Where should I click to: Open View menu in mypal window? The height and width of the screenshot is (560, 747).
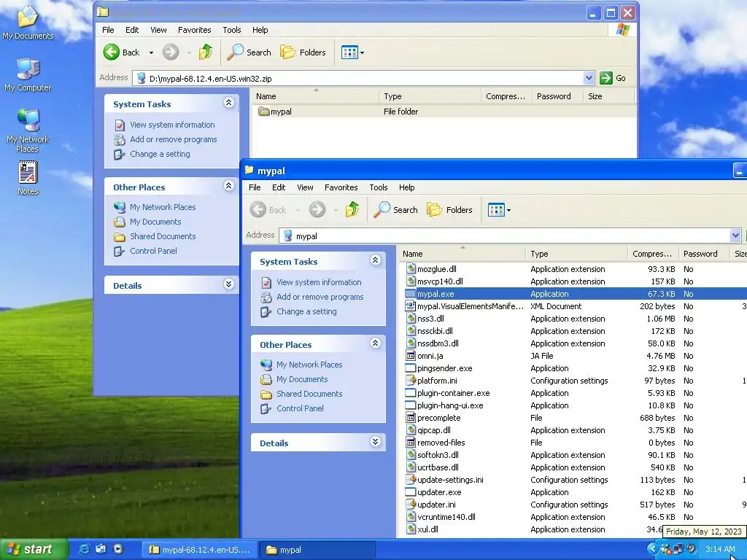(305, 187)
